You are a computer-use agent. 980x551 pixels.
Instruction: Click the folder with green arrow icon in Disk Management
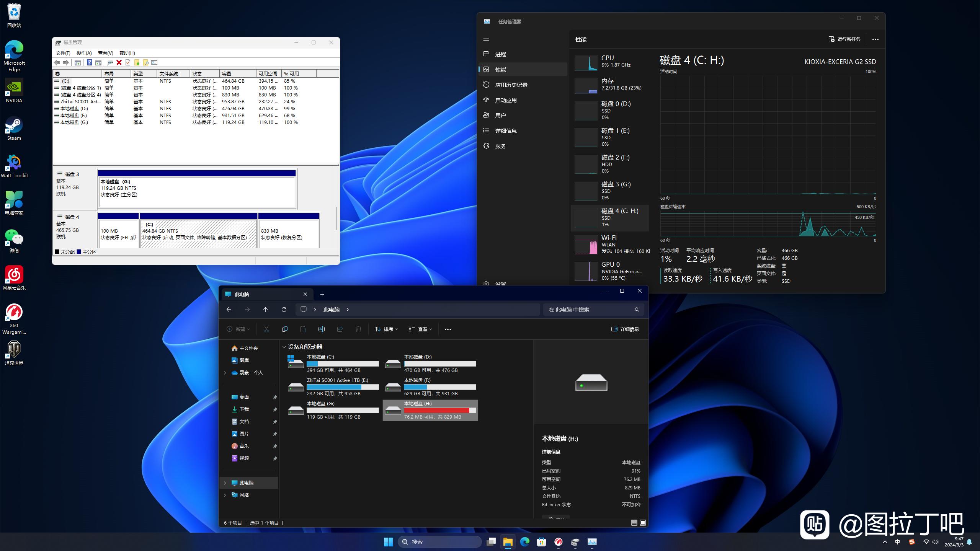[137, 62]
